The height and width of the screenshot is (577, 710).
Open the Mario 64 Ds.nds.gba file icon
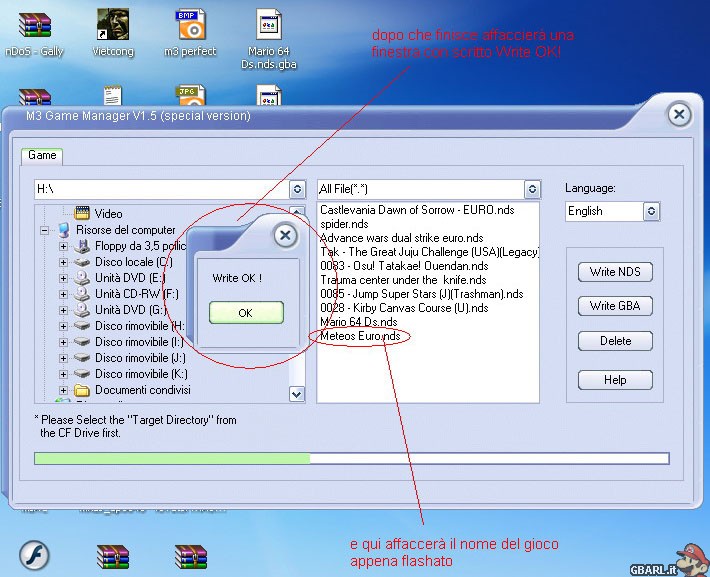coord(269,24)
